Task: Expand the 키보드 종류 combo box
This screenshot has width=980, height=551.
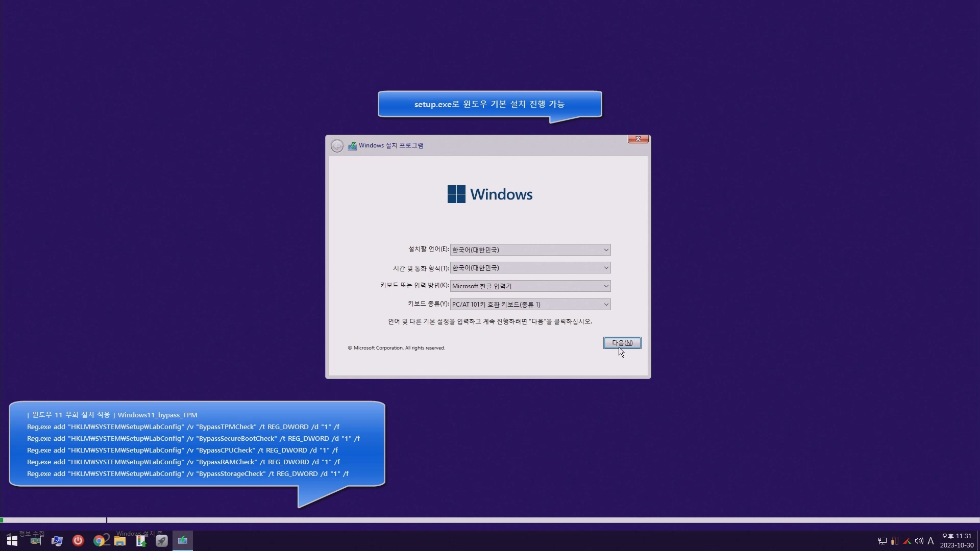Action: tap(530, 305)
